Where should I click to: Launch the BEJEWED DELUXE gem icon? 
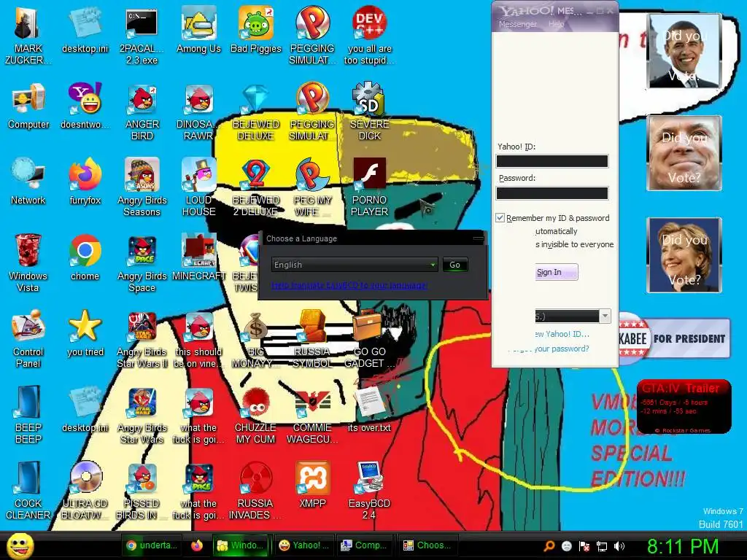point(256,111)
